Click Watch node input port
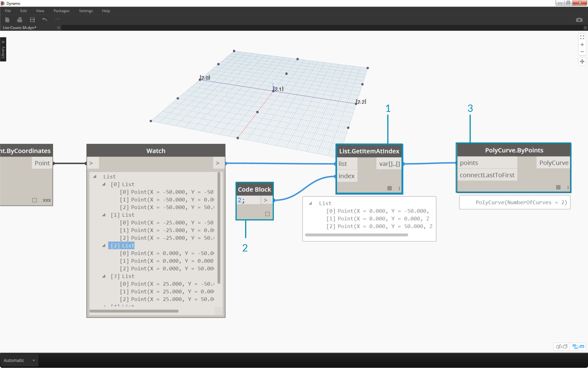The height and width of the screenshot is (368, 588). (93, 163)
